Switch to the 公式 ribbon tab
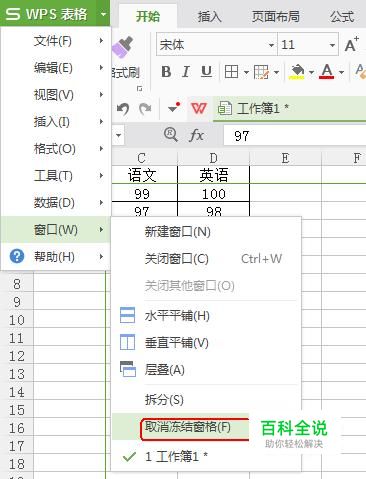366x479 pixels. click(342, 17)
